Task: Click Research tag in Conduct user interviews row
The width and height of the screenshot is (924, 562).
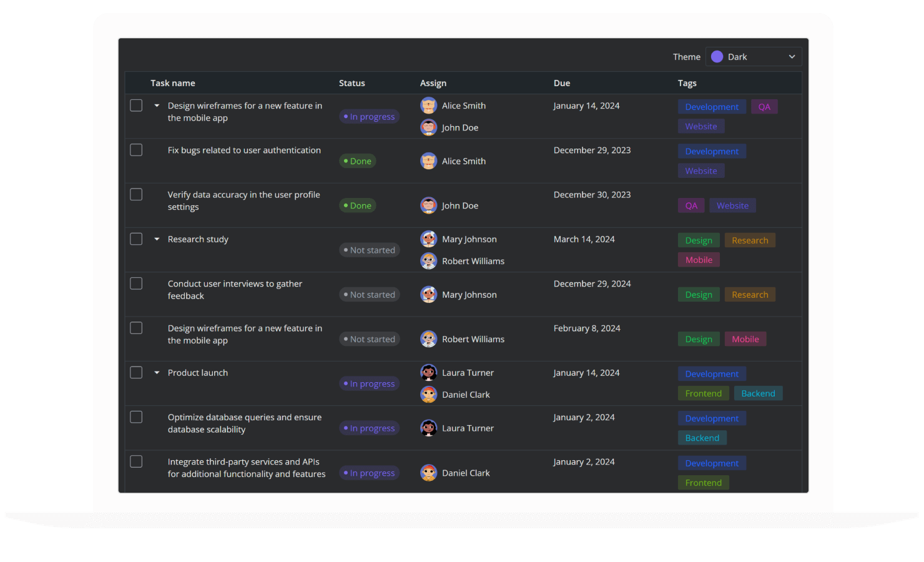Action: (750, 295)
